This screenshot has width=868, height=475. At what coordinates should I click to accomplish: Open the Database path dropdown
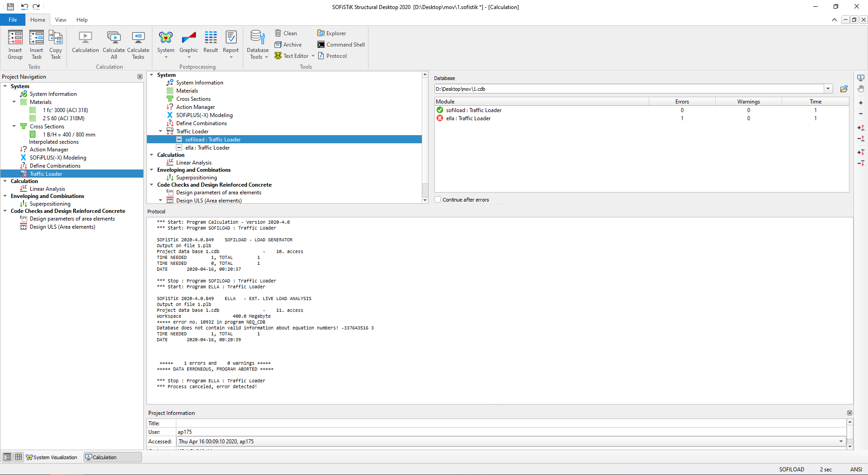click(x=828, y=89)
